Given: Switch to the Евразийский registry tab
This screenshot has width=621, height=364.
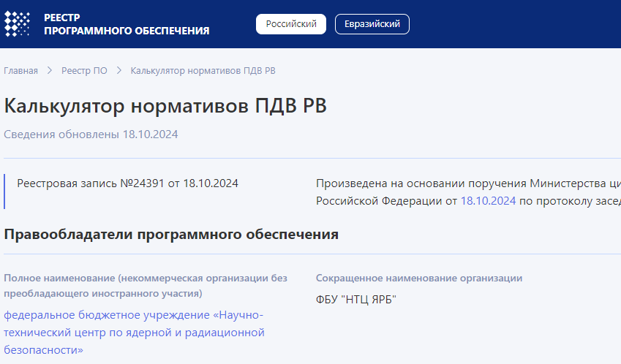Looking at the screenshot, I should [372, 24].
